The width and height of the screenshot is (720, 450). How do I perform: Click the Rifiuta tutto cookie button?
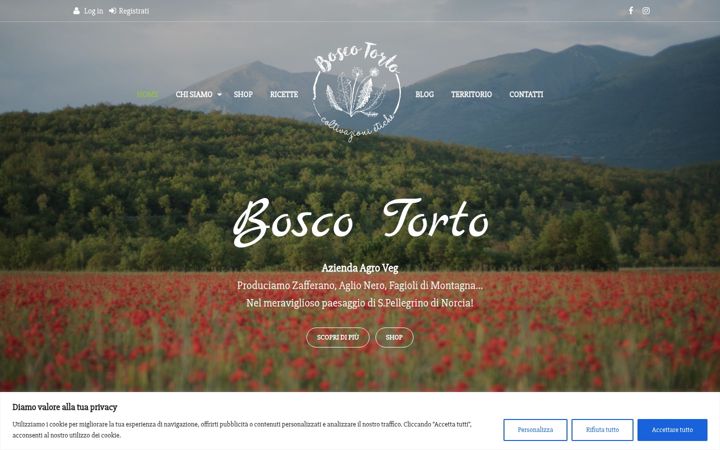coord(602,430)
